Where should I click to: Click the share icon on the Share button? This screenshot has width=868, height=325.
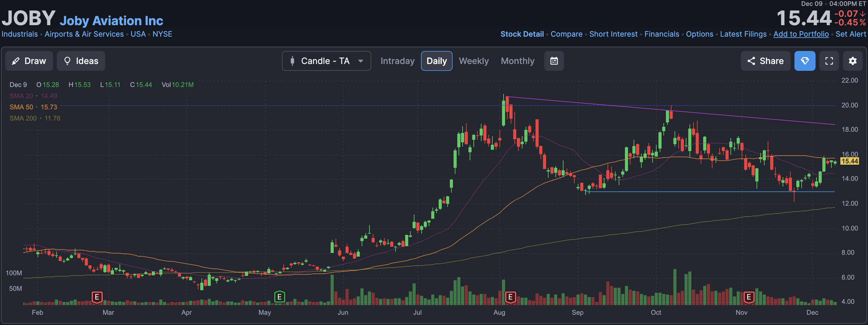[x=751, y=61]
